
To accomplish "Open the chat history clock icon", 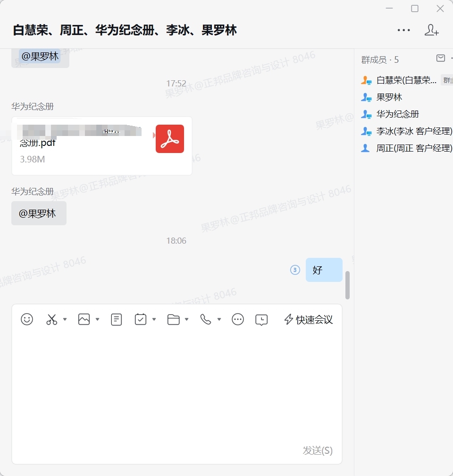I will tap(261, 320).
